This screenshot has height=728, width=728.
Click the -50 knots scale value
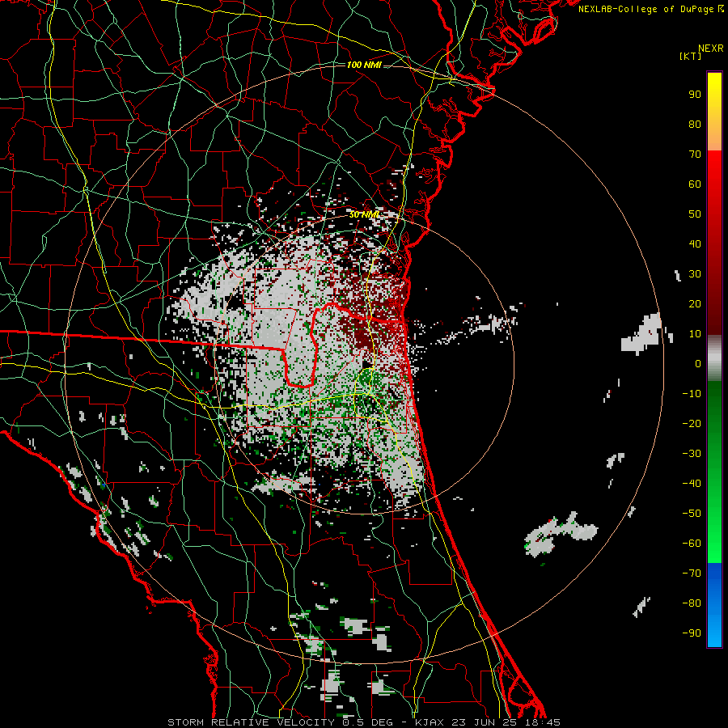tap(692, 514)
